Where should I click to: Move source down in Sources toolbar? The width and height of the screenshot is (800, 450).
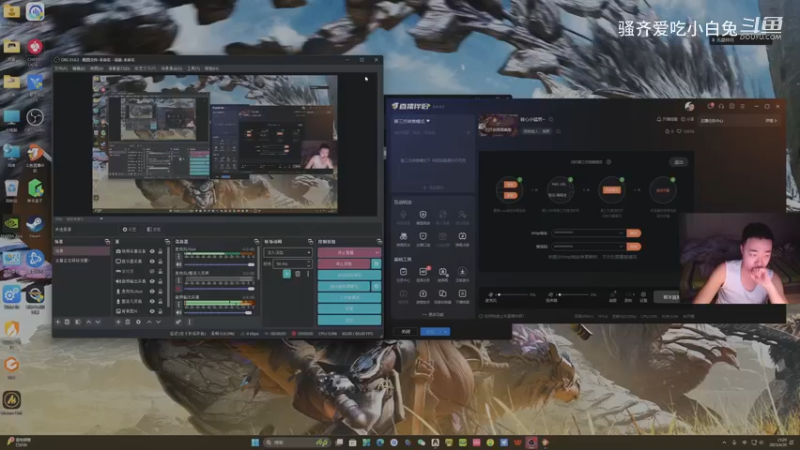coord(159,322)
